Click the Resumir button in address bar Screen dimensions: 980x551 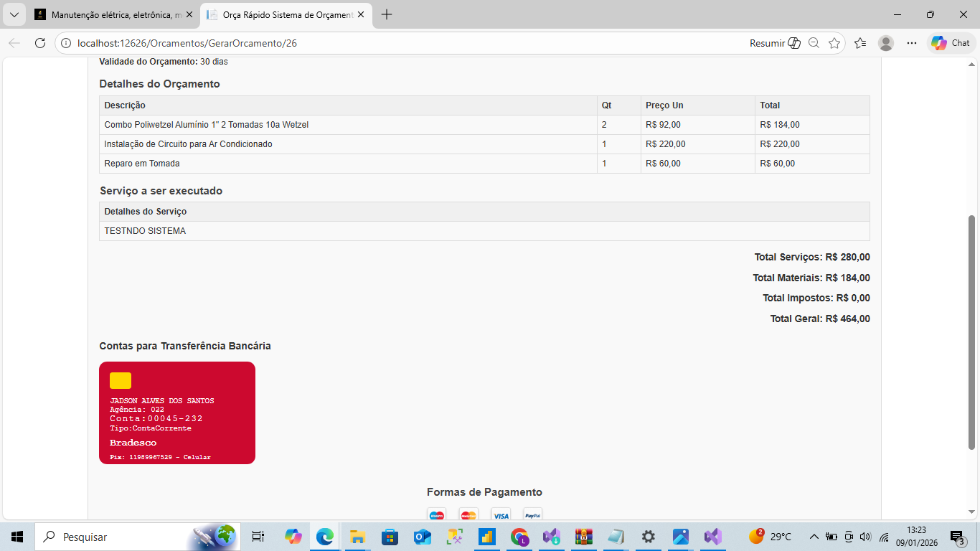click(x=775, y=43)
